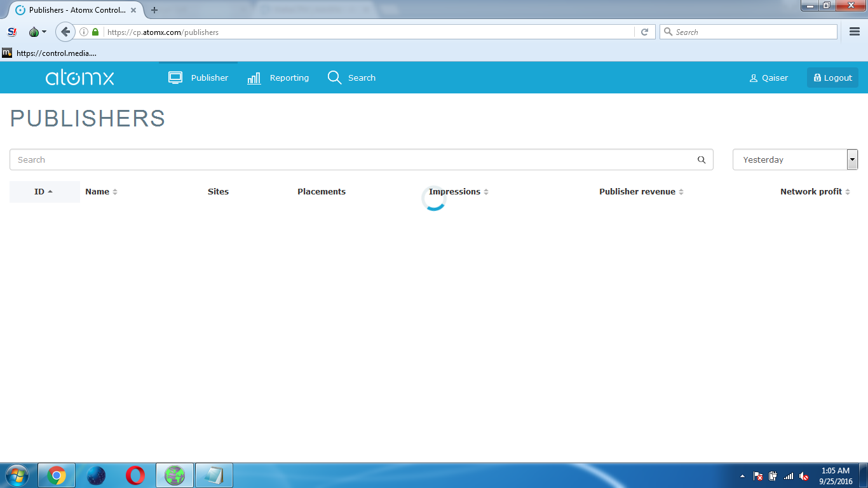The image size is (868, 488).
Task: Click the address bar URL field
Action: (369, 32)
